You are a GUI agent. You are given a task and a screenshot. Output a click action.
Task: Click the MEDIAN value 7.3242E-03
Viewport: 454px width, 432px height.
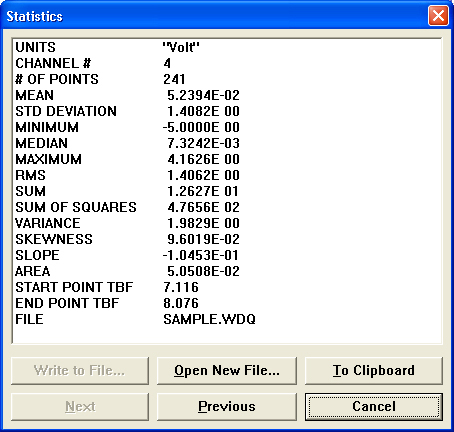click(203, 143)
